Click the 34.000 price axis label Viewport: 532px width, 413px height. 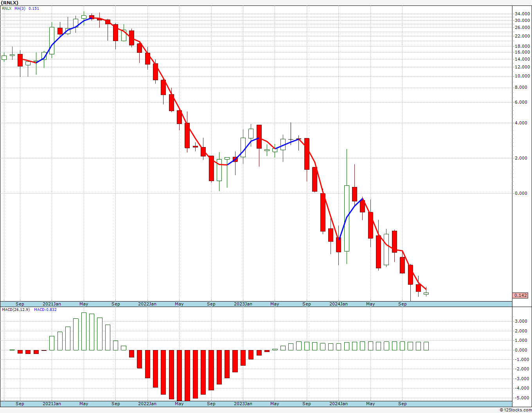[523, 14]
